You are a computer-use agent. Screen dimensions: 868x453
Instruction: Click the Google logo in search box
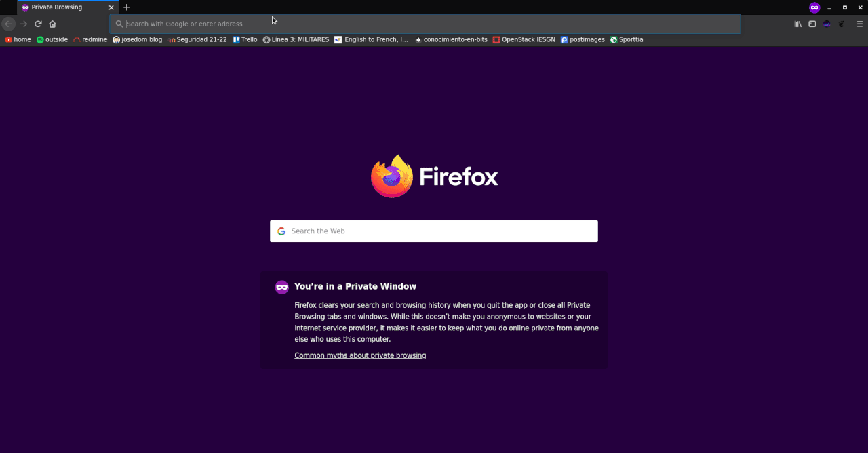[x=281, y=231]
